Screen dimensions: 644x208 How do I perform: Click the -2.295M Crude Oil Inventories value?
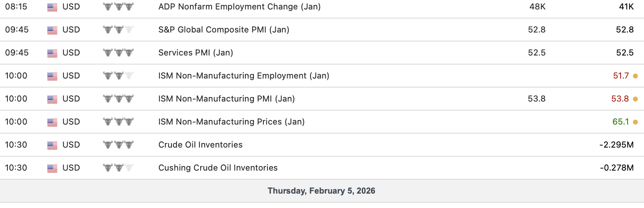[616, 145]
